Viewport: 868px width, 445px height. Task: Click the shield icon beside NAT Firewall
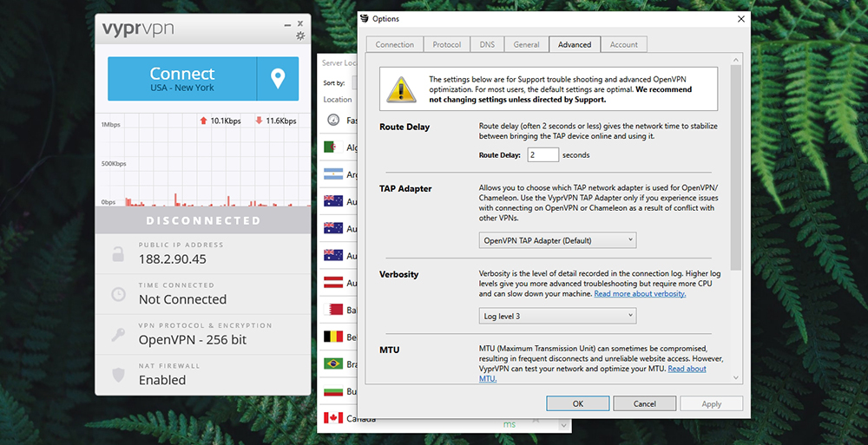tap(118, 375)
